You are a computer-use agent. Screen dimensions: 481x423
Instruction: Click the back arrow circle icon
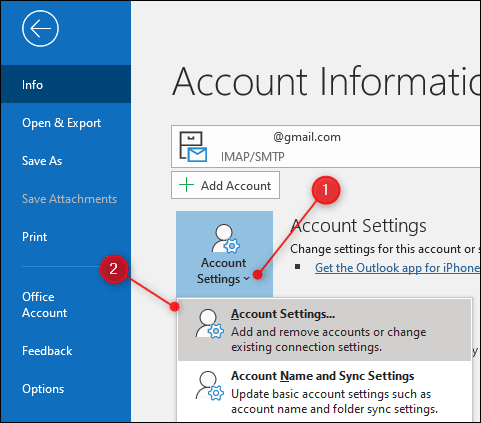[x=40, y=28]
